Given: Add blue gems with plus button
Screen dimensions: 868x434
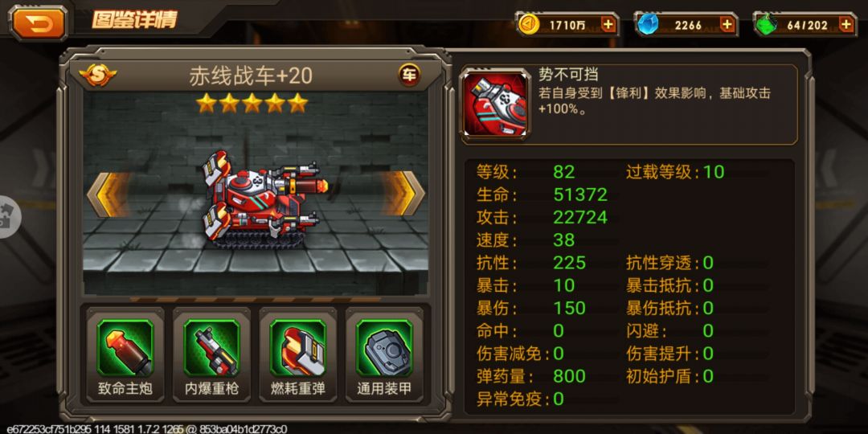Looking at the screenshot, I should [727, 24].
